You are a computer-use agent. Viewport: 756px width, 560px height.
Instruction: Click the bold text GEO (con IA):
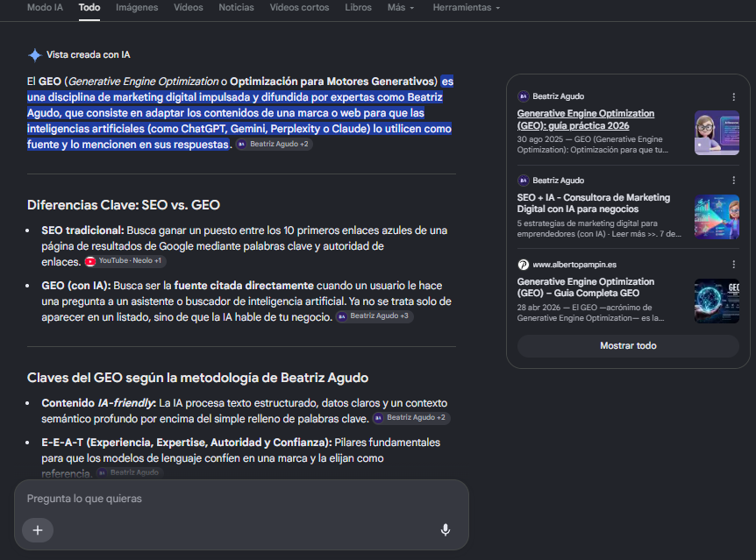[76, 286]
